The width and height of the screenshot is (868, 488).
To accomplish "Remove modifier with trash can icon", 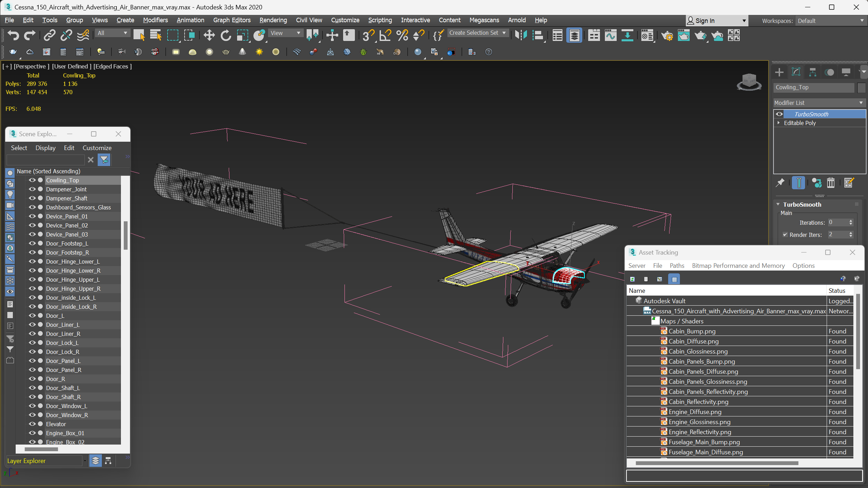I will point(830,183).
